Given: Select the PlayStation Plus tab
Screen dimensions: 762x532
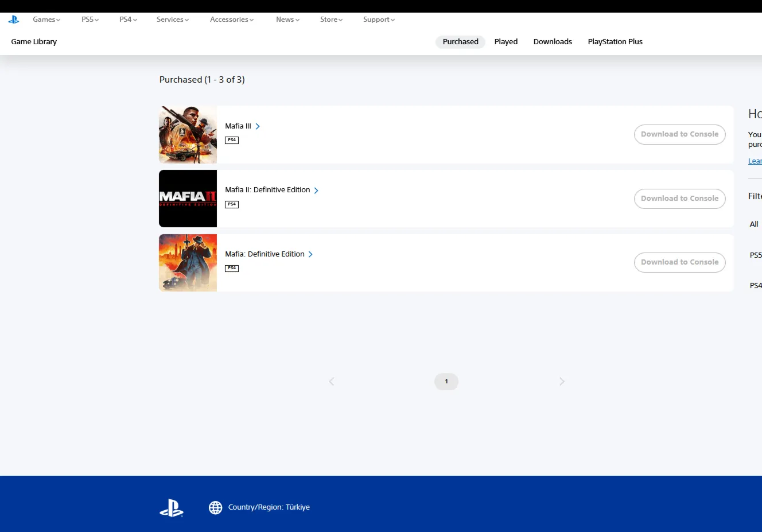Looking at the screenshot, I should pyautogui.click(x=615, y=42).
